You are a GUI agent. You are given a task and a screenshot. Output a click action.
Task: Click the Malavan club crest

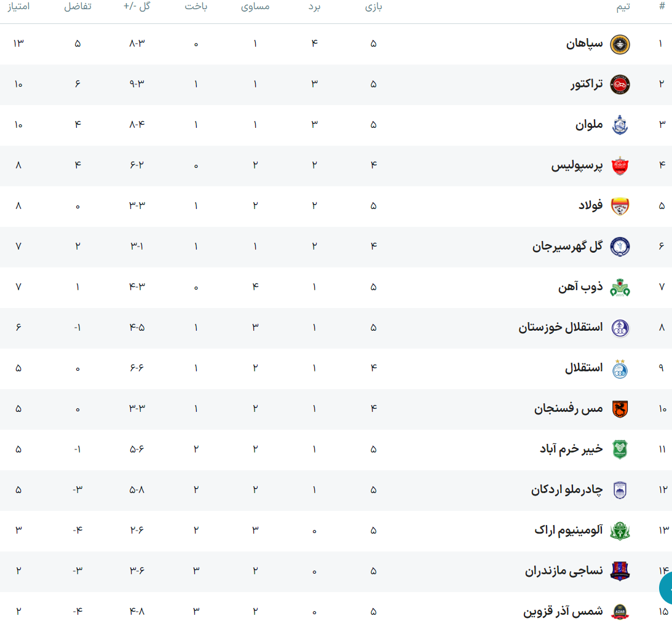[620, 125]
